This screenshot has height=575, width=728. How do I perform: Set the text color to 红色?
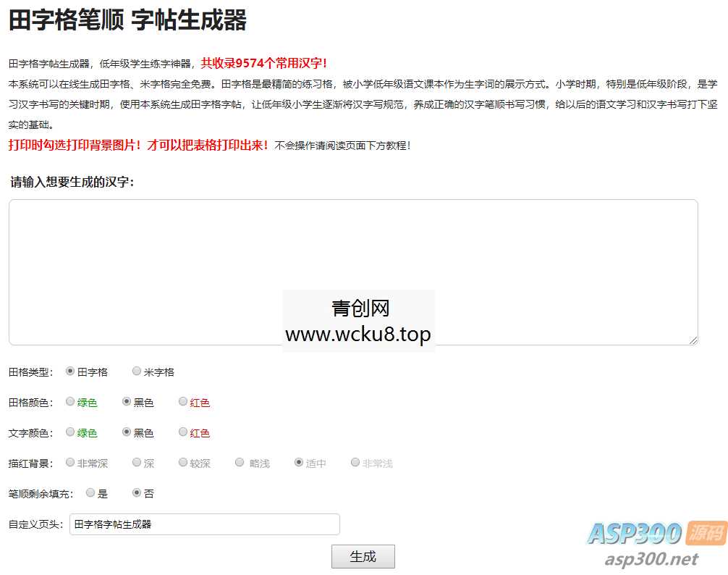coord(182,432)
